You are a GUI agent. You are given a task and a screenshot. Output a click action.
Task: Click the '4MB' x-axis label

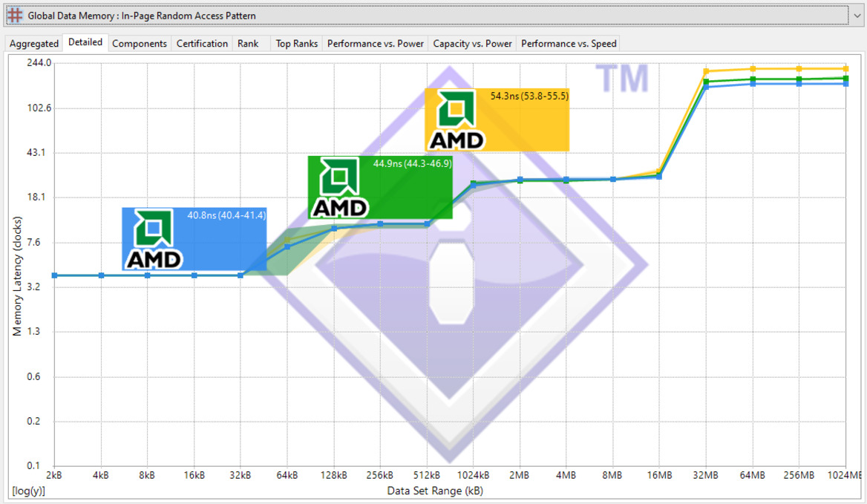[566, 475]
